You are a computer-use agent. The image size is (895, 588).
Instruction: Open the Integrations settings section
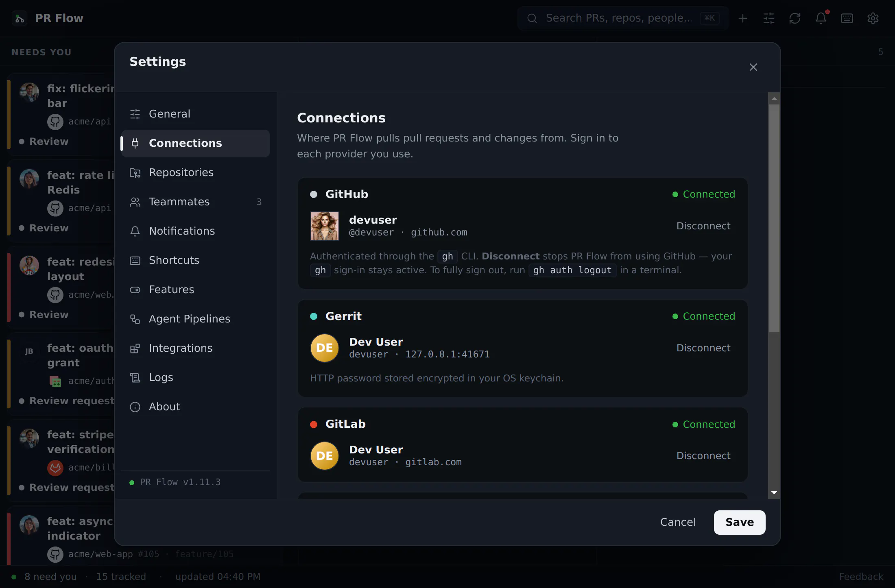(195, 348)
